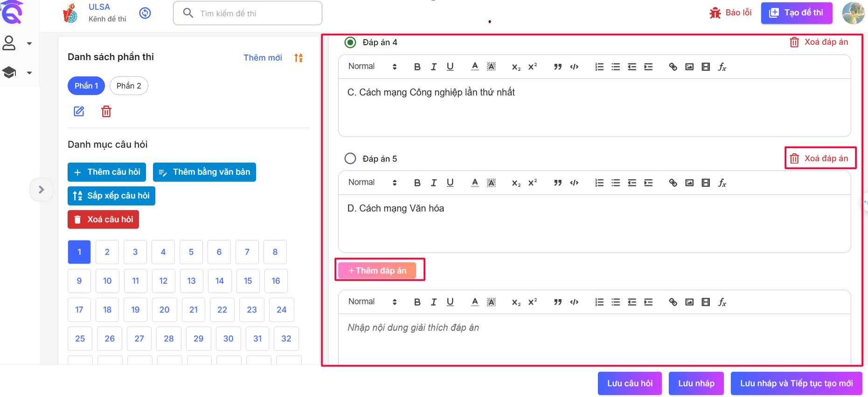Image resolution: width=868 pixels, height=397 pixels.
Task: Switch to Phần 2 tab
Action: point(129,86)
